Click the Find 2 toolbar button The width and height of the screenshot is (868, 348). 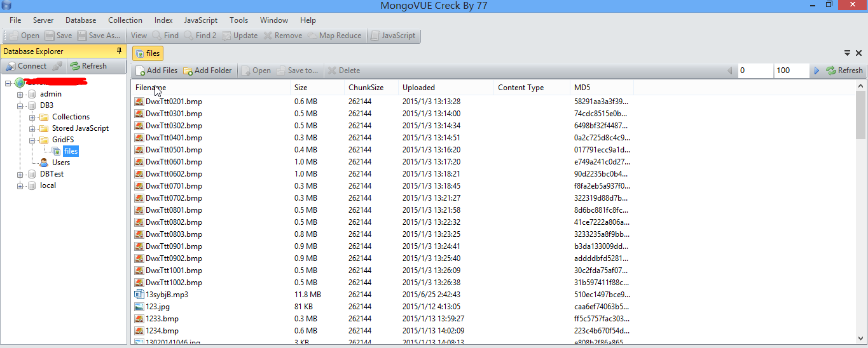pyautogui.click(x=200, y=36)
